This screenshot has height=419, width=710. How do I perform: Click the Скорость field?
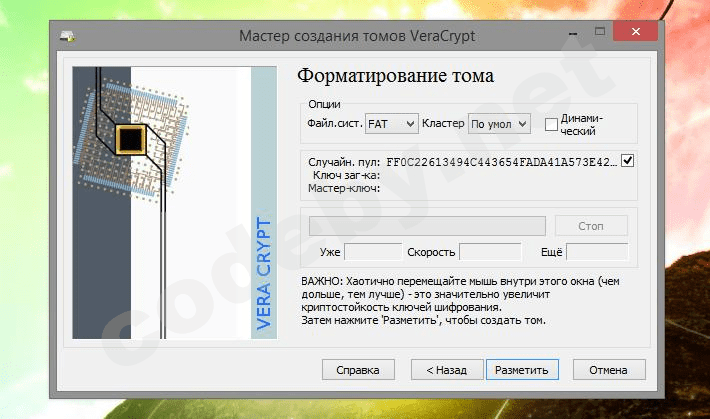tap(490, 252)
